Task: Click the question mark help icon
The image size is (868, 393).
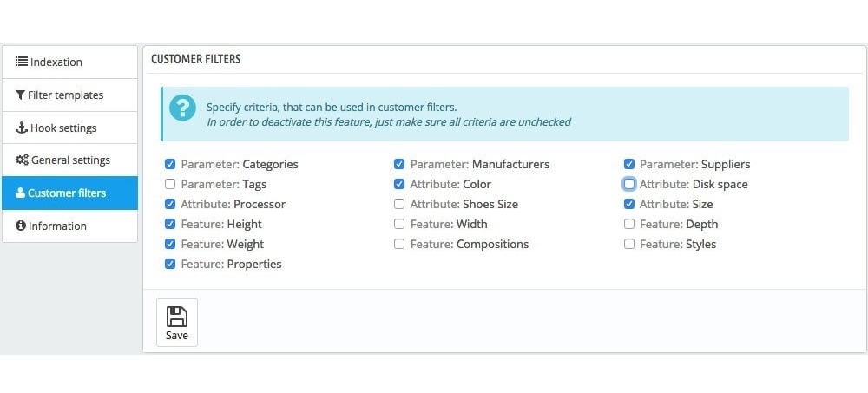Action: pyautogui.click(x=182, y=108)
